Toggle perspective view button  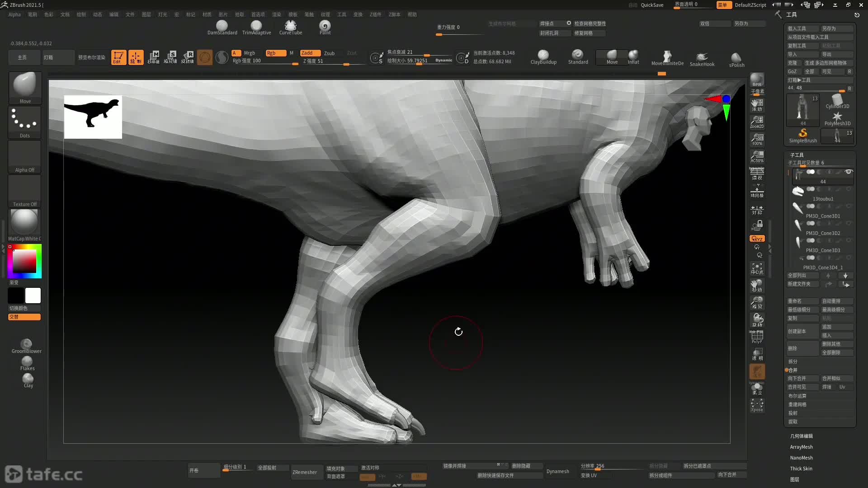click(x=757, y=174)
